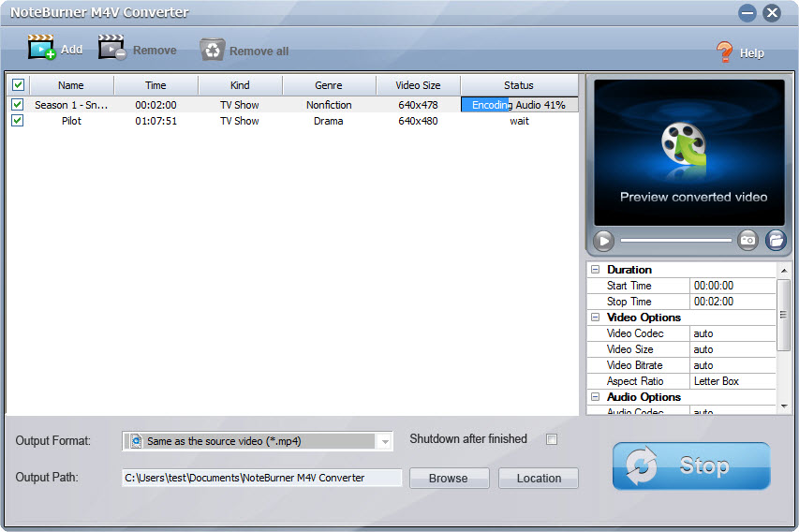This screenshot has height=532, width=799.
Task: Collapse the Video Options section
Action: 595,317
